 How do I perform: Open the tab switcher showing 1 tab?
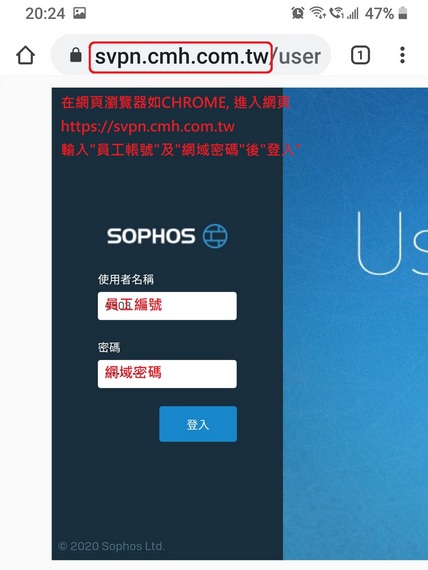360,56
